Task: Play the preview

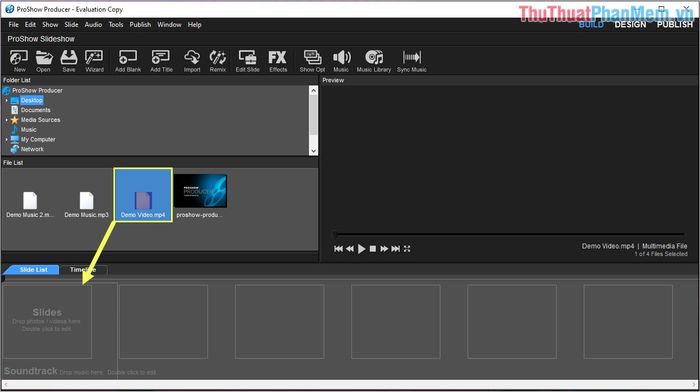Action: coord(362,249)
